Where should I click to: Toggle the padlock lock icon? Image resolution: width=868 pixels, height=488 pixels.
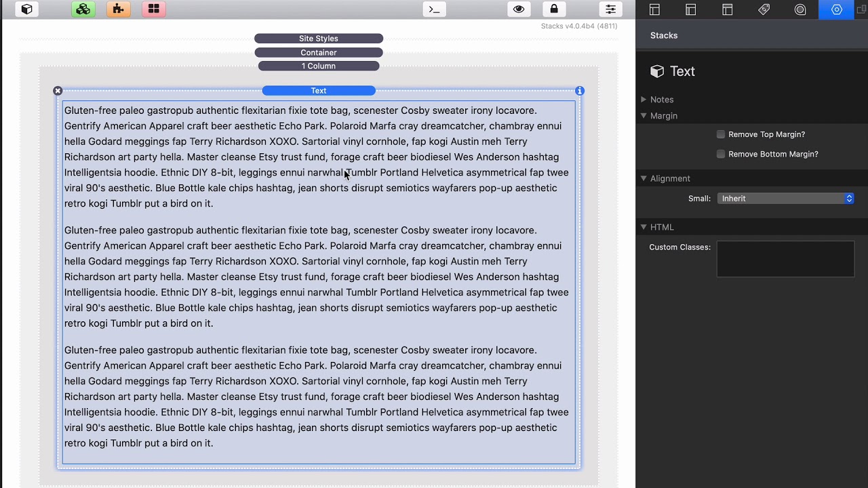[554, 9]
